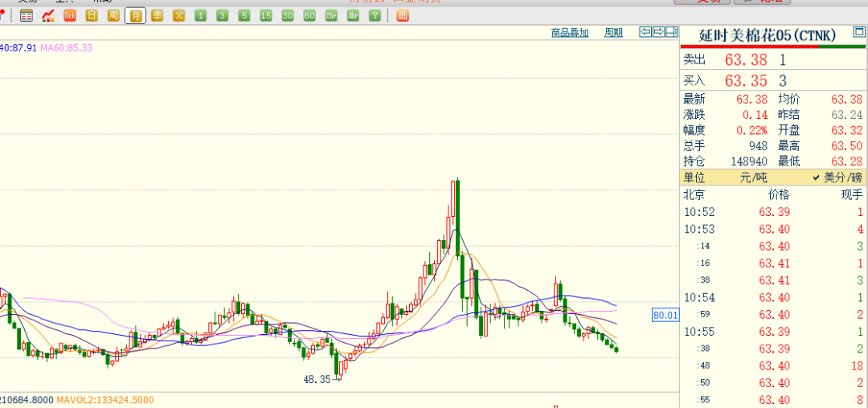Choose the 15-minute chart interval
The image size is (868, 408).
[266, 15]
